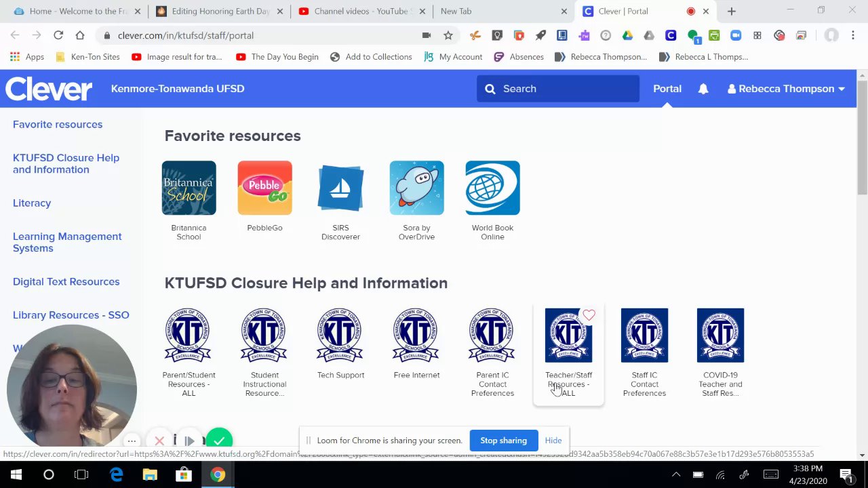This screenshot has height=488, width=868.
Task: Switch to the New Tab tab
Action: [x=502, y=11]
